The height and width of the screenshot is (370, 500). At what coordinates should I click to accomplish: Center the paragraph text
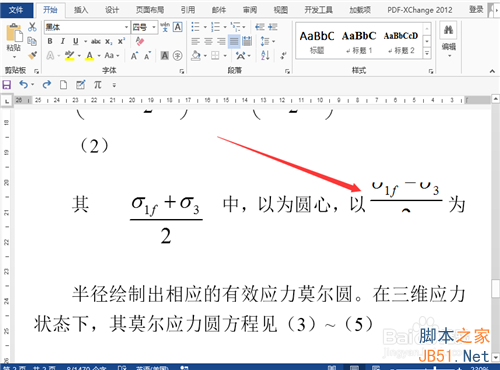(208, 41)
